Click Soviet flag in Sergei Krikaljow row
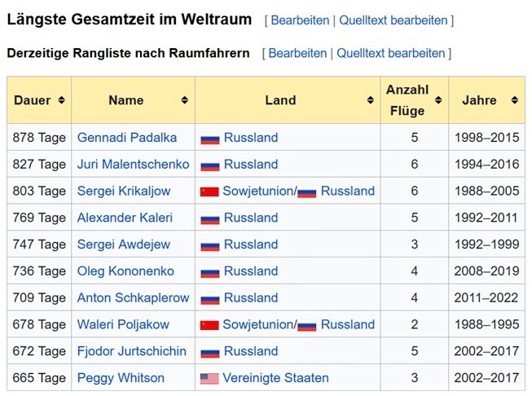Image resolution: width=532 pixels, height=396 pixels. tap(209, 192)
